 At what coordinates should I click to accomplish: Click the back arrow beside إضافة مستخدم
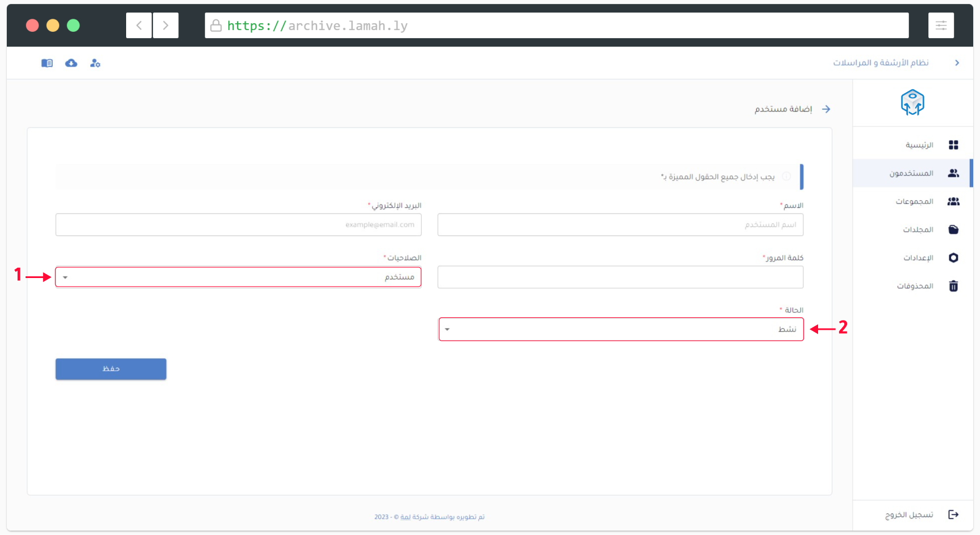[826, 109]
